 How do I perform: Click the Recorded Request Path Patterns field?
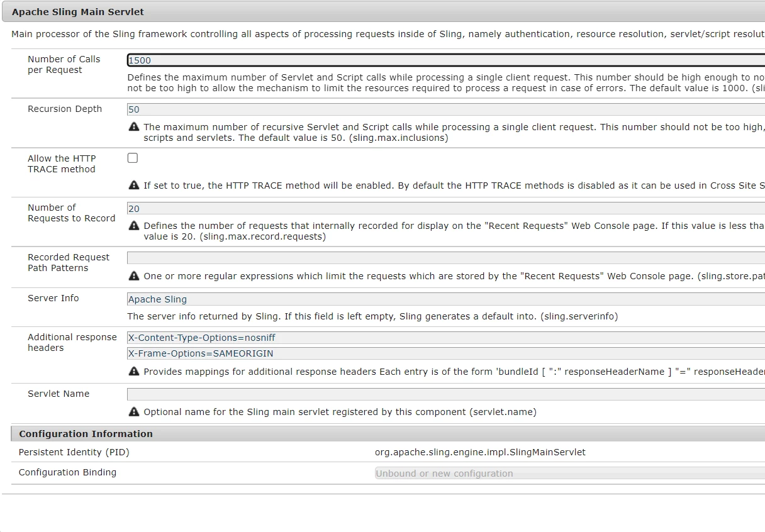coord(446,258)
